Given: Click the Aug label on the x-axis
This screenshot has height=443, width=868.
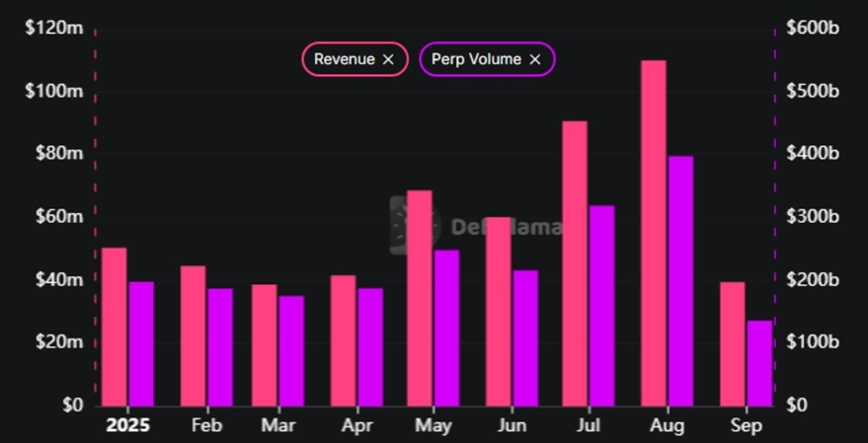Looking at the screenshot, I should 667,425.
